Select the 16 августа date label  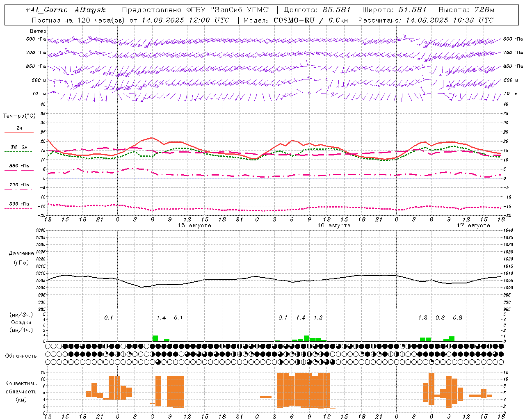334,226
